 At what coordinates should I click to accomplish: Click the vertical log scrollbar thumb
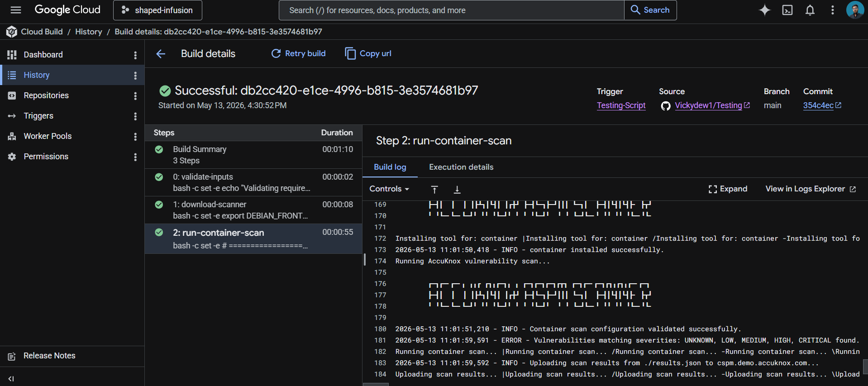pyautogui.click(x=865, y=367)
